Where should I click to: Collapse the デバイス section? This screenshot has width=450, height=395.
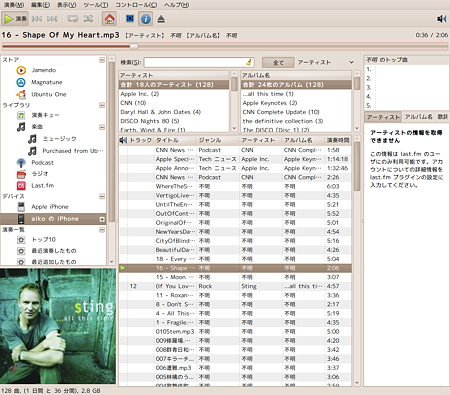pos(102,196)
